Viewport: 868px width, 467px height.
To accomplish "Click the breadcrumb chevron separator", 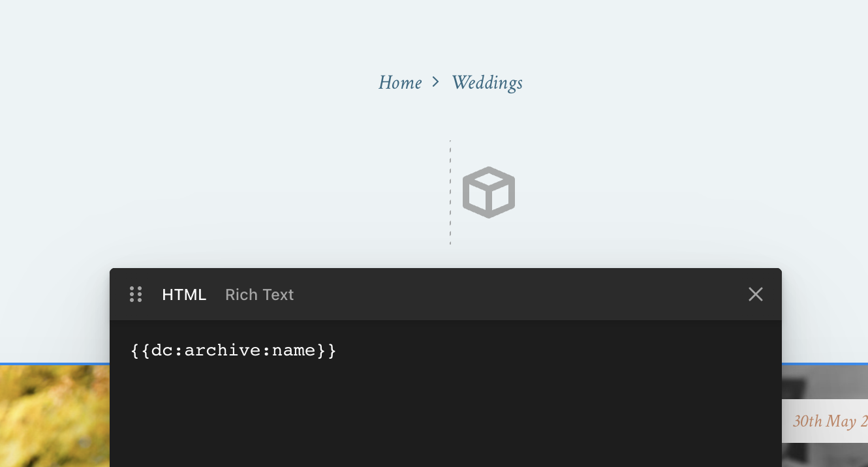I will point(435,82).
